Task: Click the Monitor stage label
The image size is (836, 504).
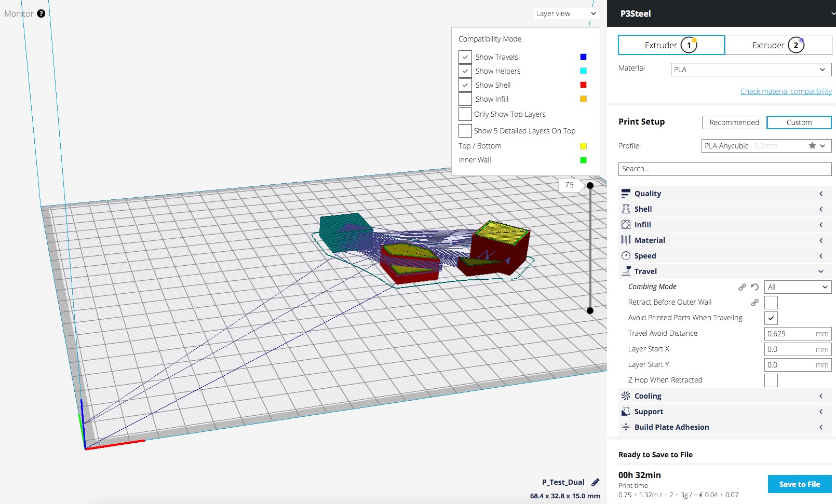Action: coord(19,13)
